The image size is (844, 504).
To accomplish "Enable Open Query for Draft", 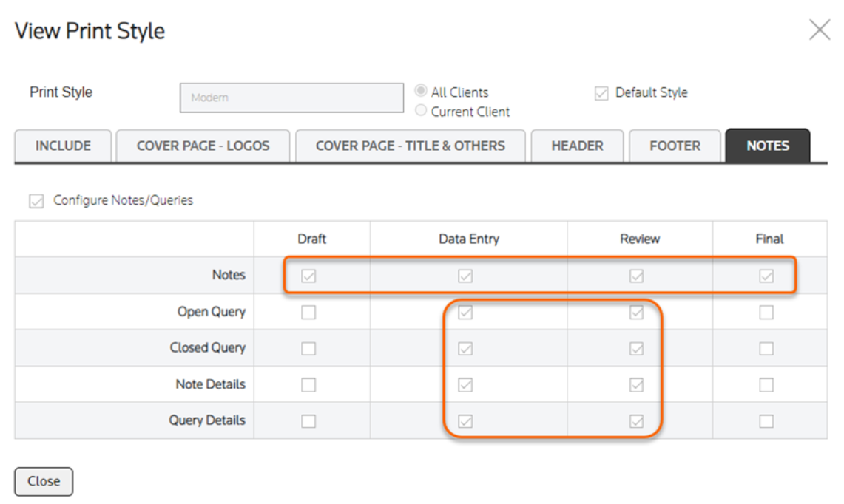I will [308, 313].
